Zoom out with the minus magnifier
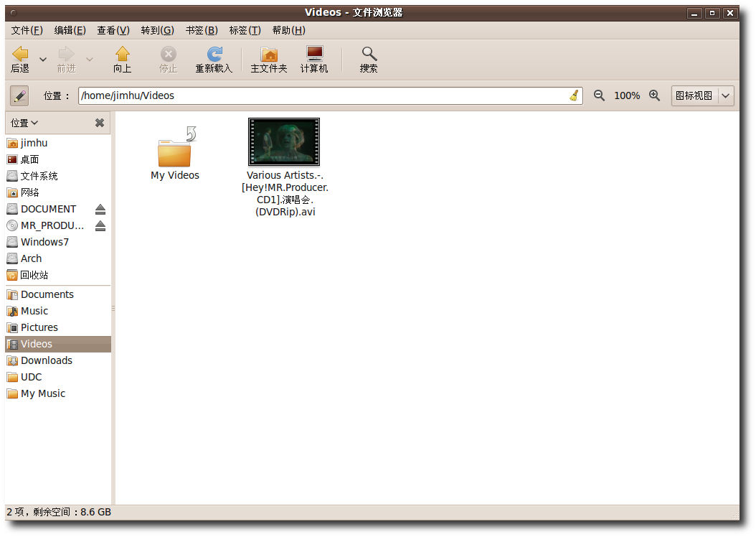 click(x=599, y=95)
